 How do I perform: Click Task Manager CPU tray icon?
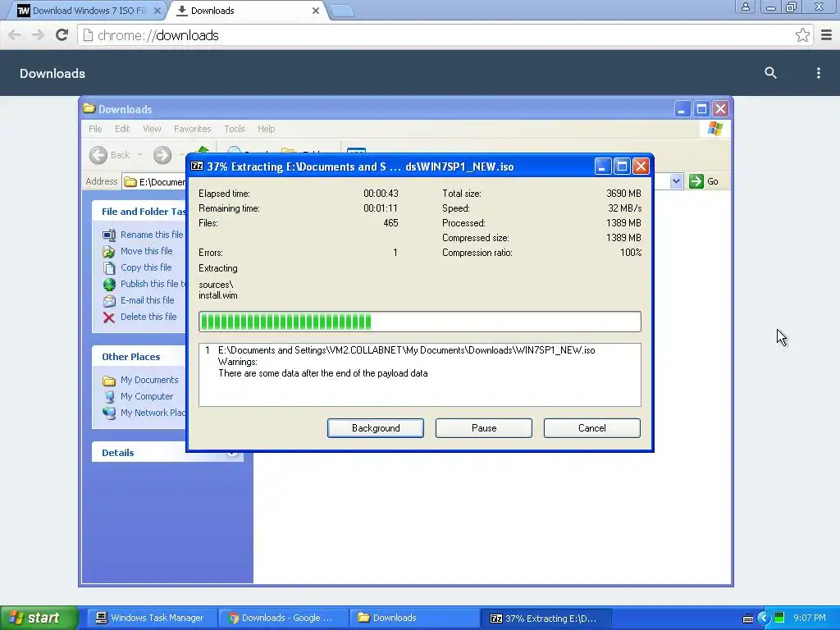(779, 619)
